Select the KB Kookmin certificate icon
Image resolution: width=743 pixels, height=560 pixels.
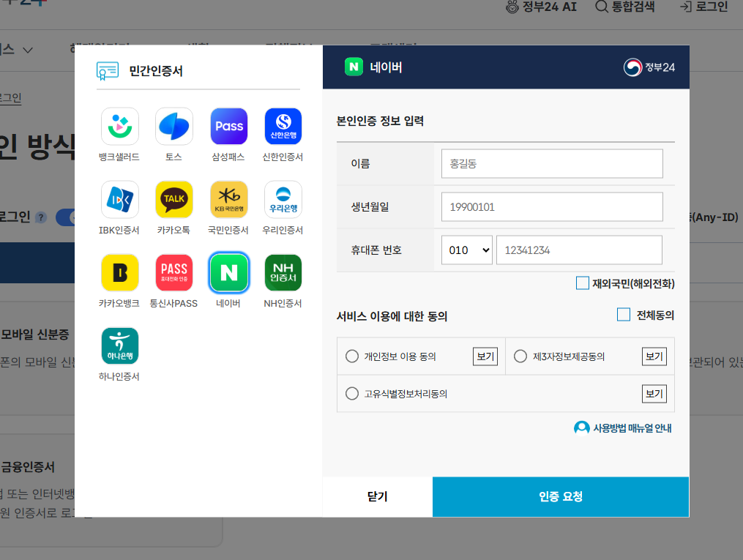(229, 199)
